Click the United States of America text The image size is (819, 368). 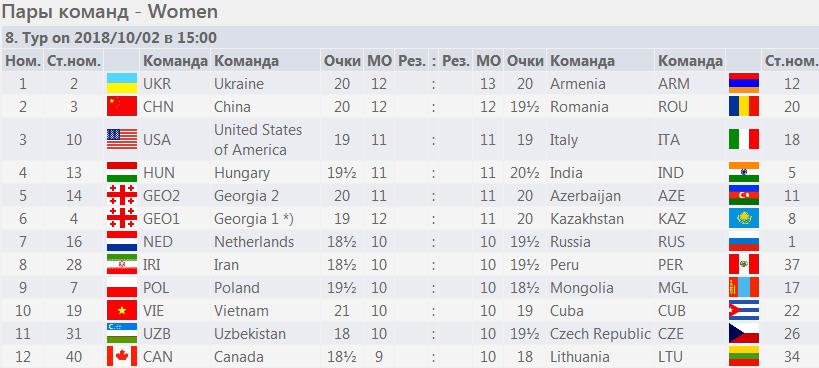(x=258, y=139)
